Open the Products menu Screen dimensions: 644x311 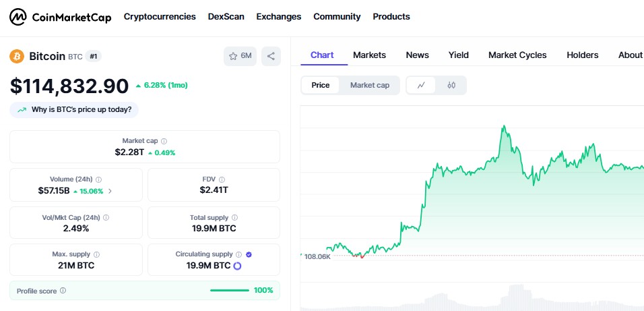(x=391, y=17)
